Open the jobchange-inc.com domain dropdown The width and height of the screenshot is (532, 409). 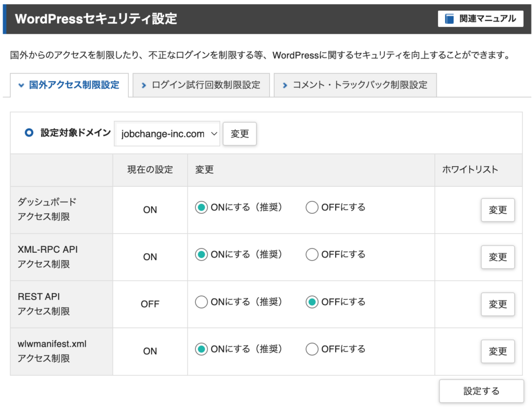[167, 134]
